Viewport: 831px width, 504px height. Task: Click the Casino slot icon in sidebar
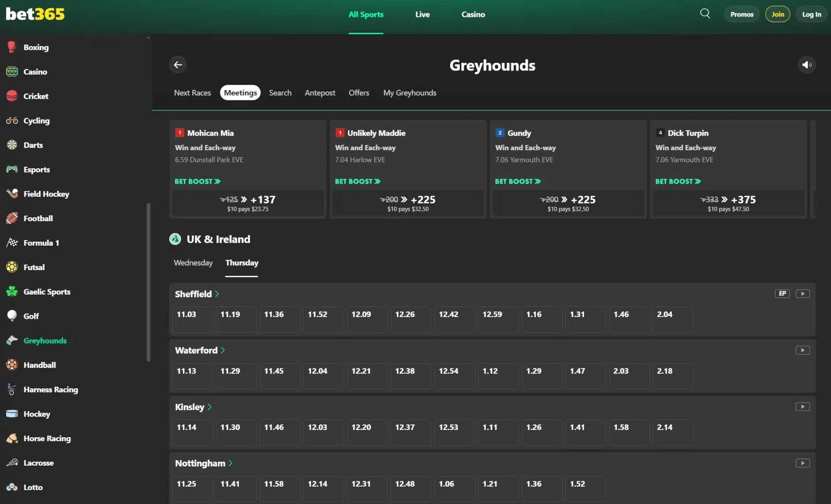click(12, 71)
